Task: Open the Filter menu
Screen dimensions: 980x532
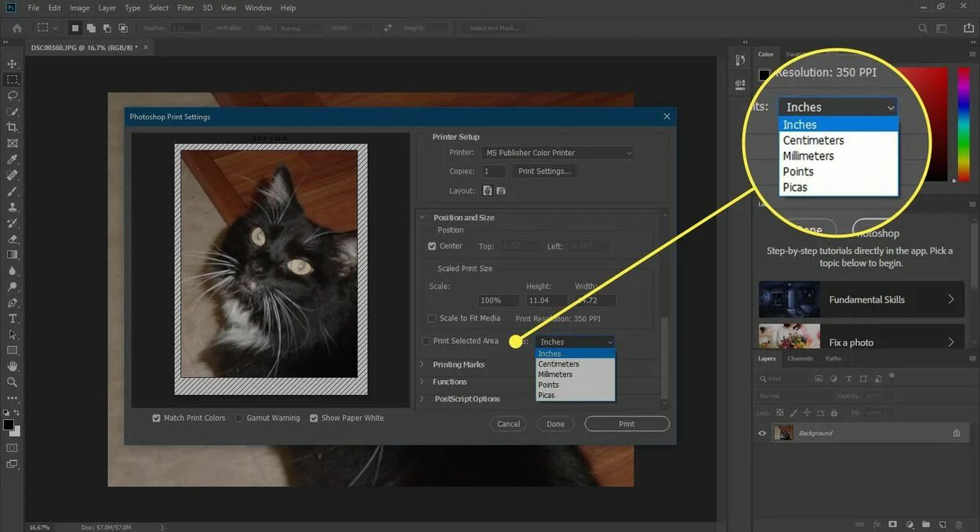Action: click(186, 8)
